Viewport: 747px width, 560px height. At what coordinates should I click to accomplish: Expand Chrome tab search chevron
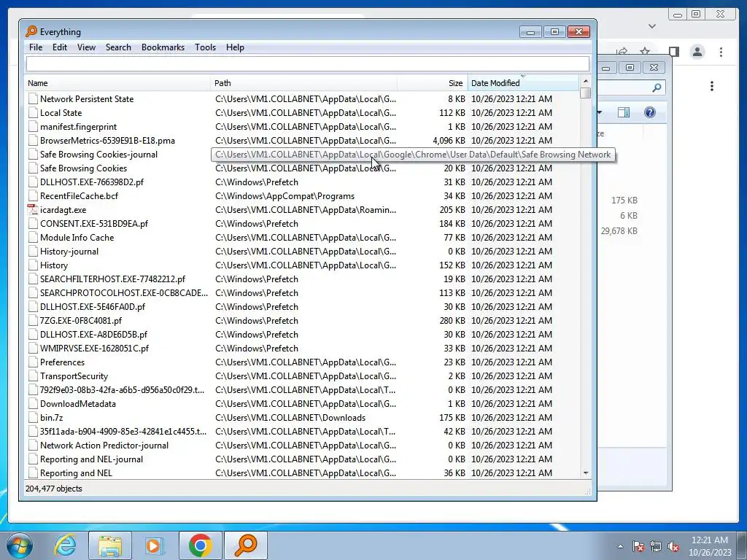click(x=652, y=26)
